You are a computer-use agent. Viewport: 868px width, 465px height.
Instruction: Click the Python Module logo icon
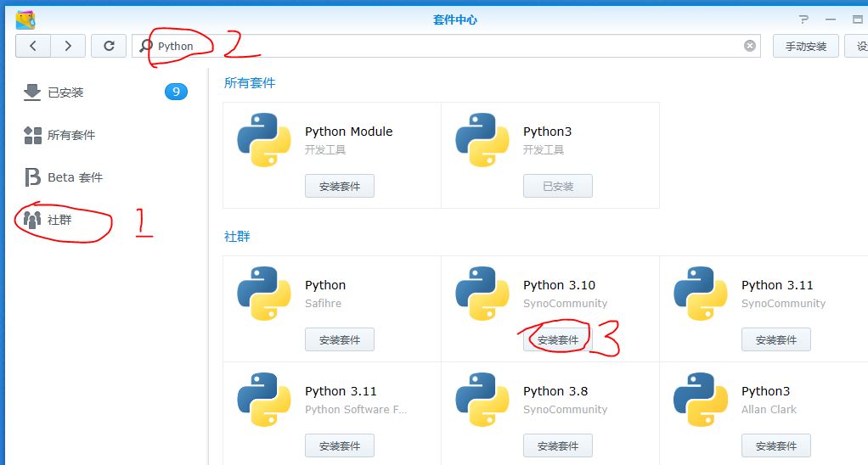pos(264,140)
